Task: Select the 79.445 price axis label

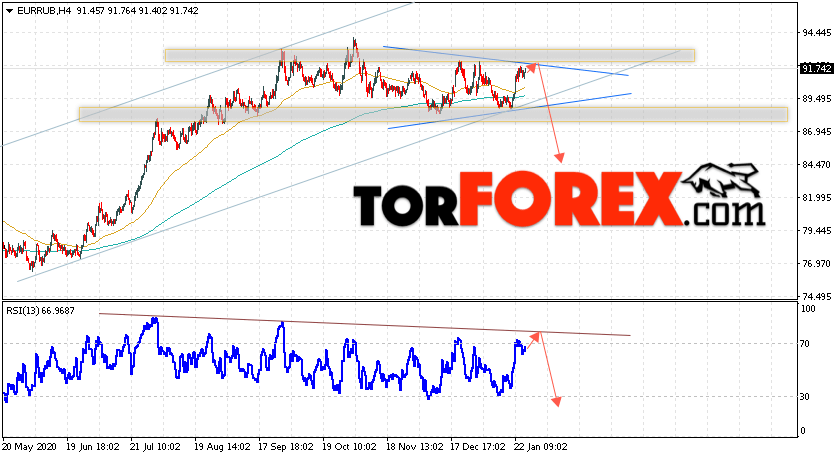Action: [816, 230]
